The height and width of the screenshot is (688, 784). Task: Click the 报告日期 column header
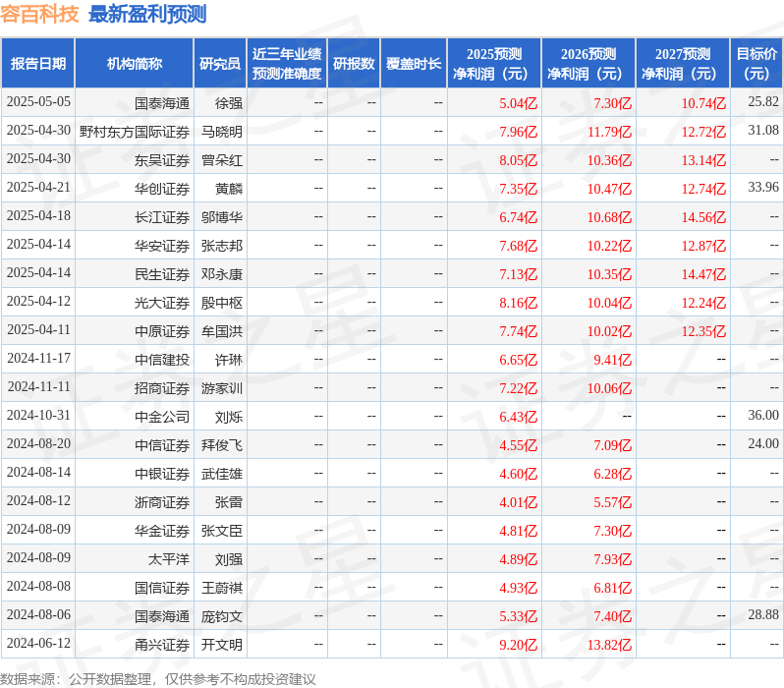[38, 64]
